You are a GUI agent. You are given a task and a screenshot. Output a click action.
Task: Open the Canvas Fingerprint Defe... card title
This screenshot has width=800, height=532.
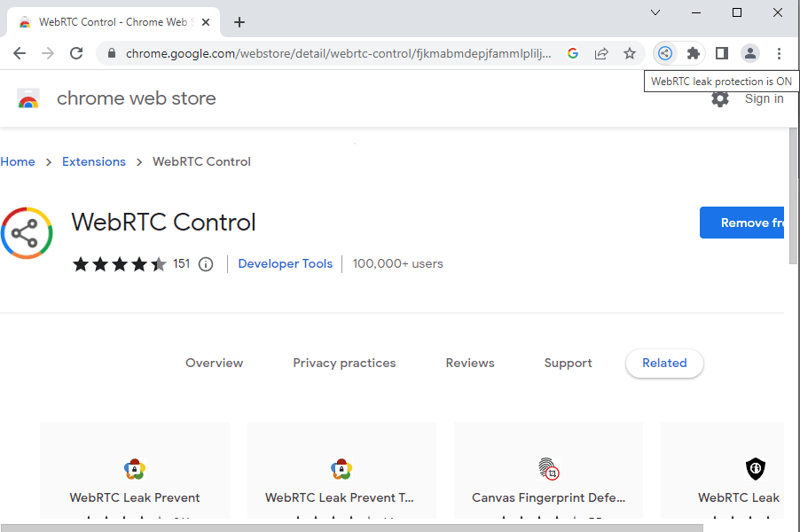pyautogui.click(x=548, y=497)
